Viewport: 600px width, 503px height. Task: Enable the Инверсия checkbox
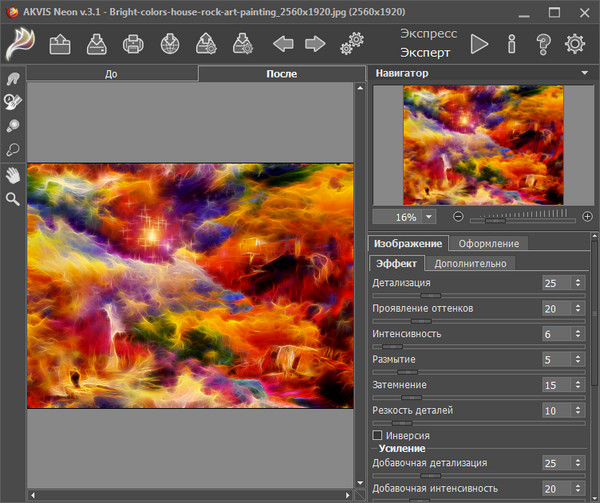[377, 435]
